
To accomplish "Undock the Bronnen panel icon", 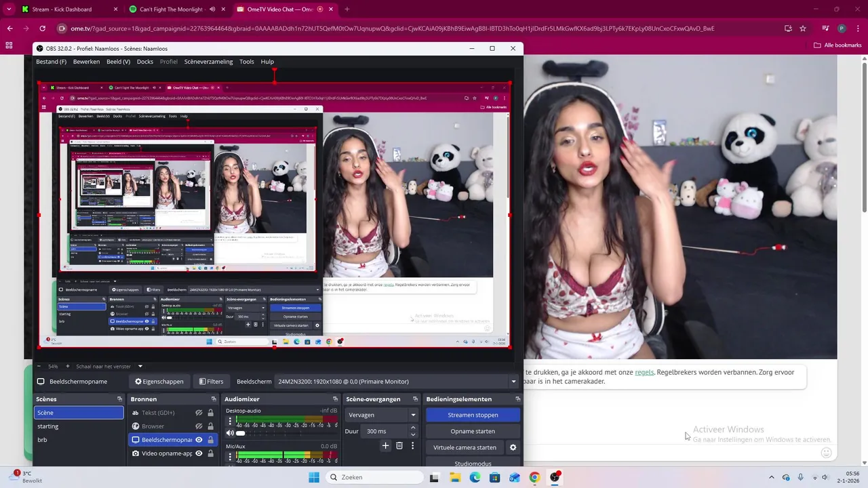I will [214, 399].
